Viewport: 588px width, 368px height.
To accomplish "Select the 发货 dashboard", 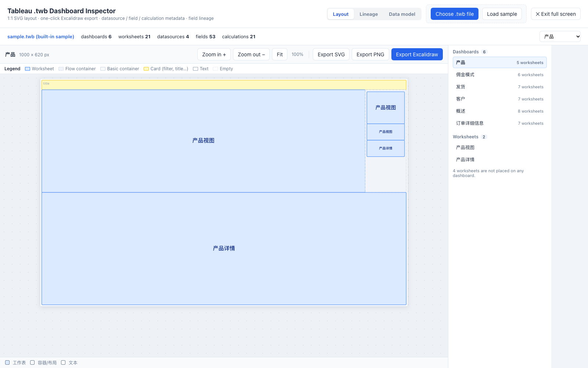I will click(500, 87).
